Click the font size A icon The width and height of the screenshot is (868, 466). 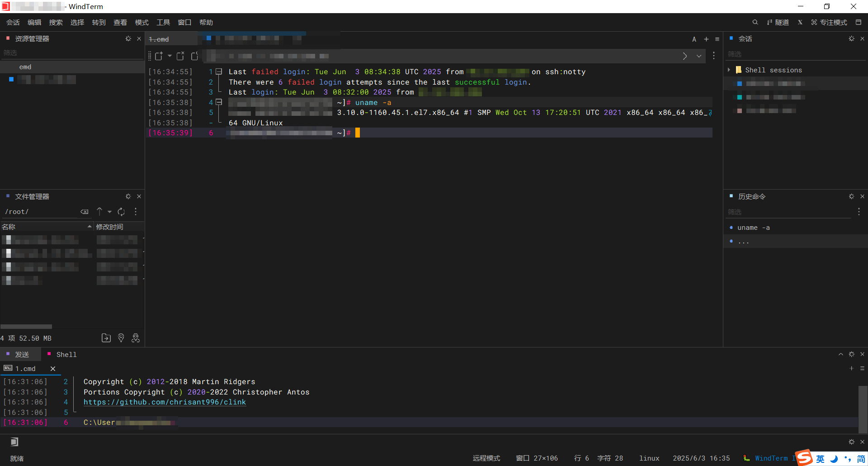[694, 39]
